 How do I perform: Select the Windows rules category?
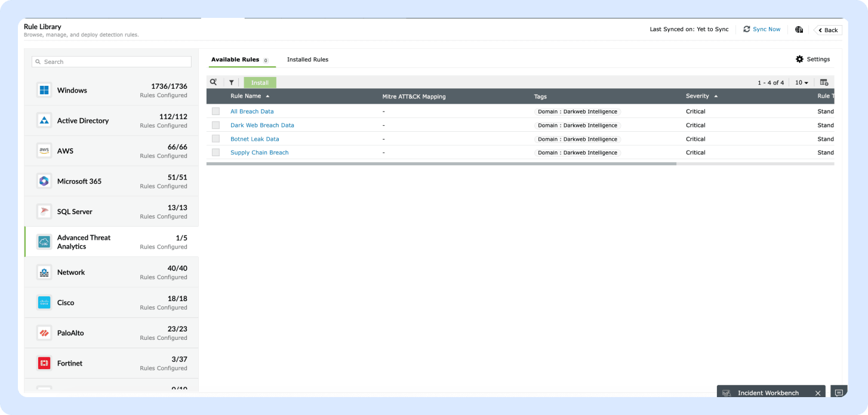[x=112, y=91]
